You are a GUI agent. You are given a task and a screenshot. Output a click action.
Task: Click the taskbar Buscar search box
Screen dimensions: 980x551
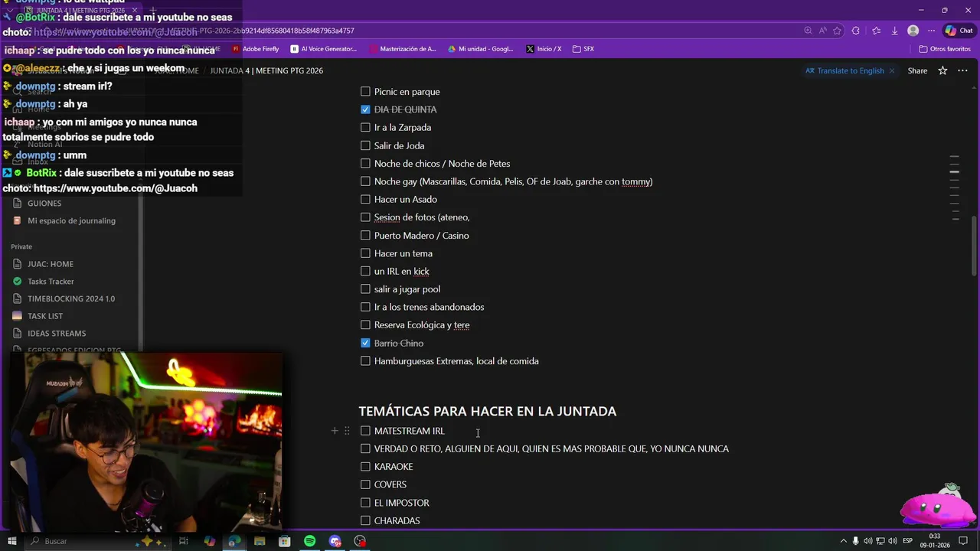(98, 541)
